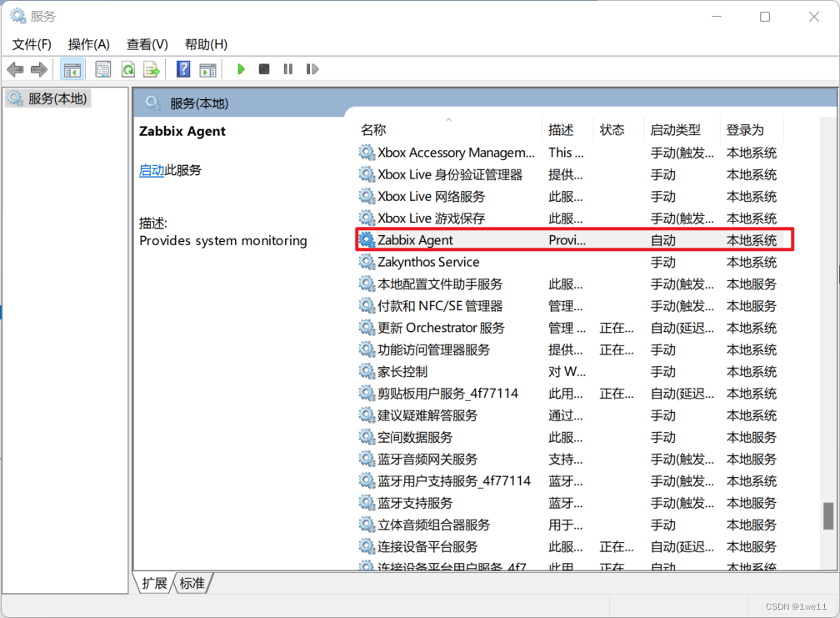This screenshot has height=618, width=840.
Task: Select the 蓝牙音频网关服务 row
Action: click(571, 459)
